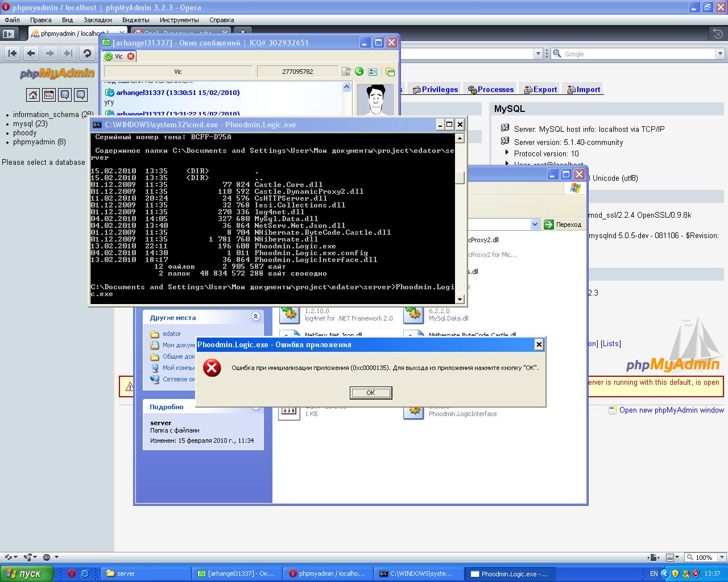Expand hidden system tray icons

point(665,573)
